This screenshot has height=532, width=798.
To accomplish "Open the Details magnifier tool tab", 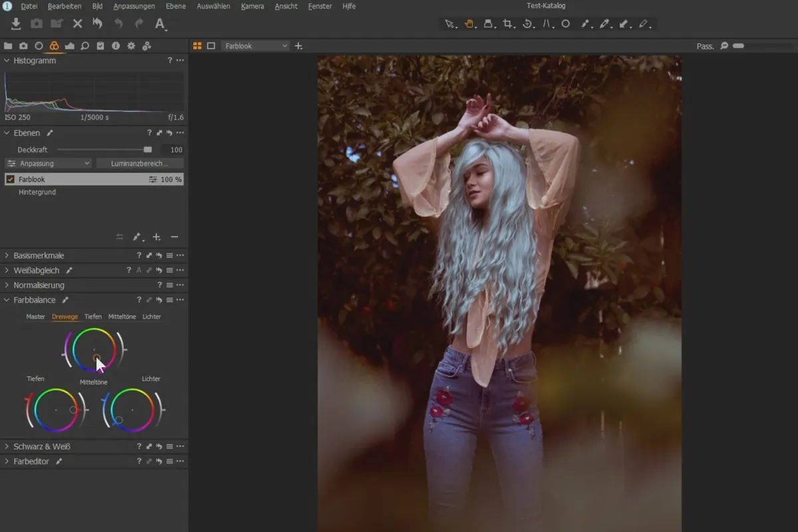I will point(85,46).
